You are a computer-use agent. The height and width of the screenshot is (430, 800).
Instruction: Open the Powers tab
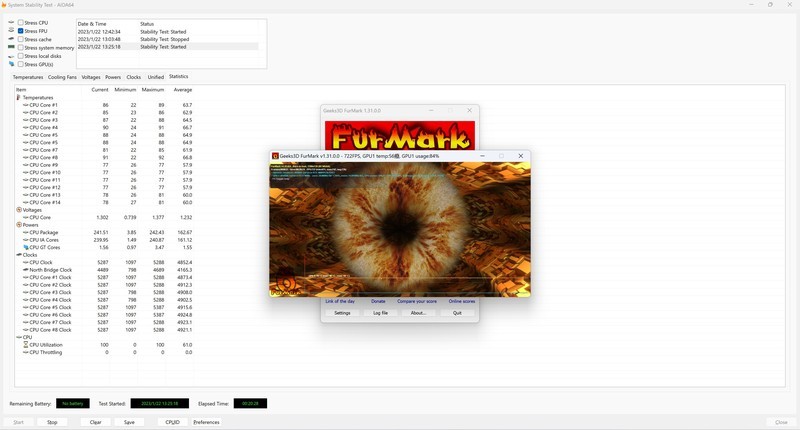113,77
